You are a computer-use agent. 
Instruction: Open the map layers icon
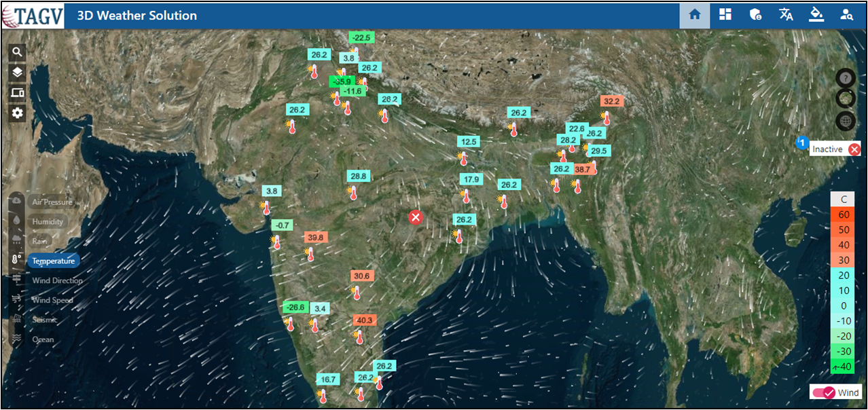click(18, 72)
